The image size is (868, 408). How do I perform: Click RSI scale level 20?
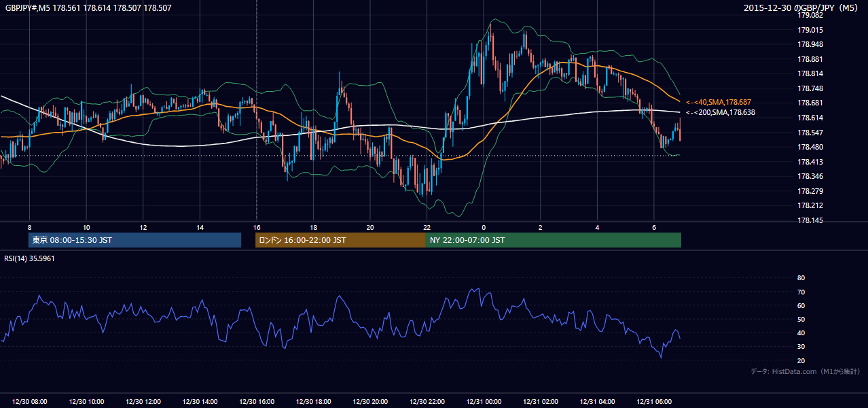(x=801, y=360)
